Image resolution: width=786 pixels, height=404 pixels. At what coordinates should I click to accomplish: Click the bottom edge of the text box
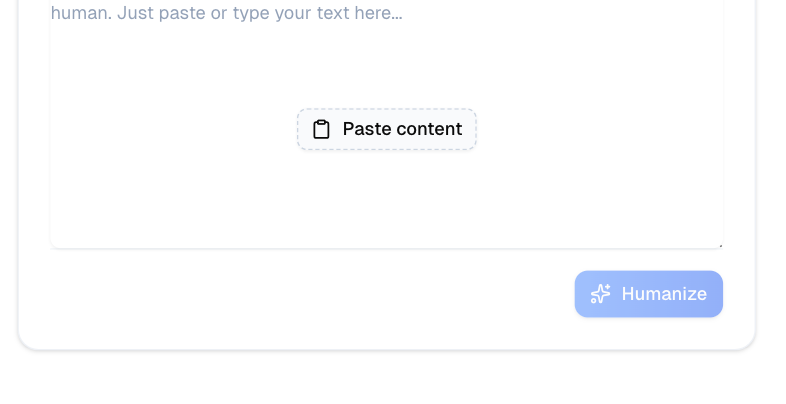click(x=386, y=247)
